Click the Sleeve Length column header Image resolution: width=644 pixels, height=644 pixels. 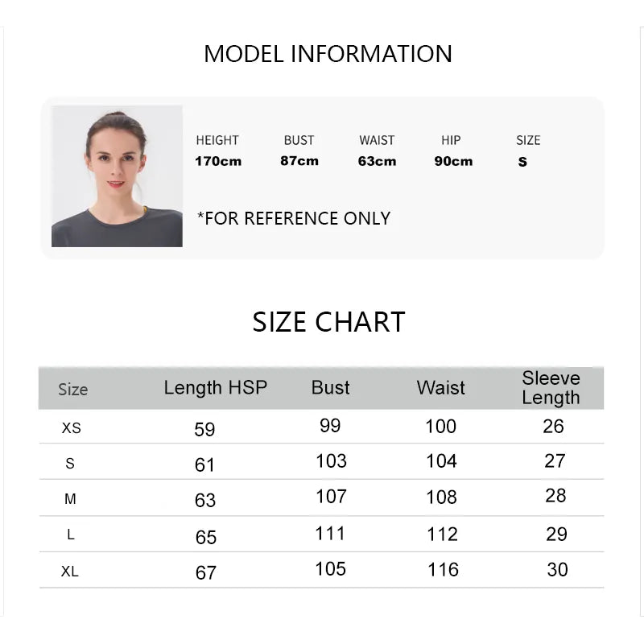[551, 387]
